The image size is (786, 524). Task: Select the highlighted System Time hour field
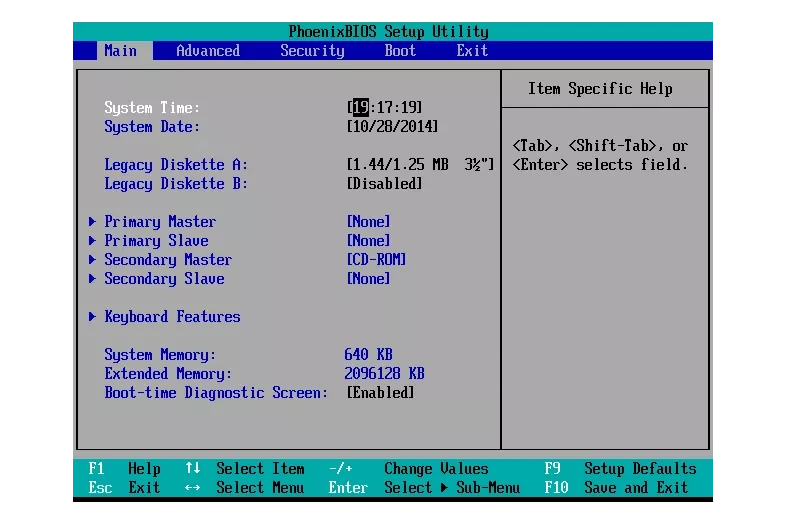pos(360,108)
